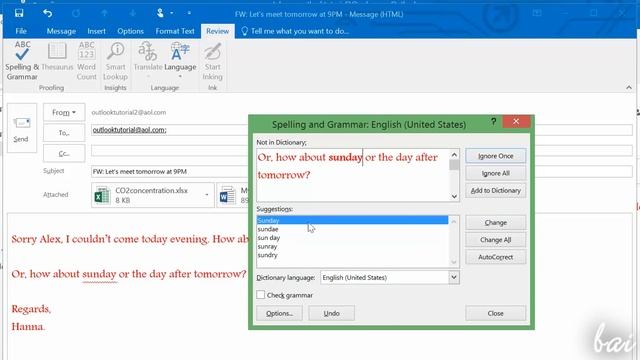The image size is (640, 360).
Task: Click the recipient outlooktutorial@aol.com
Action: tap(129, 130)
